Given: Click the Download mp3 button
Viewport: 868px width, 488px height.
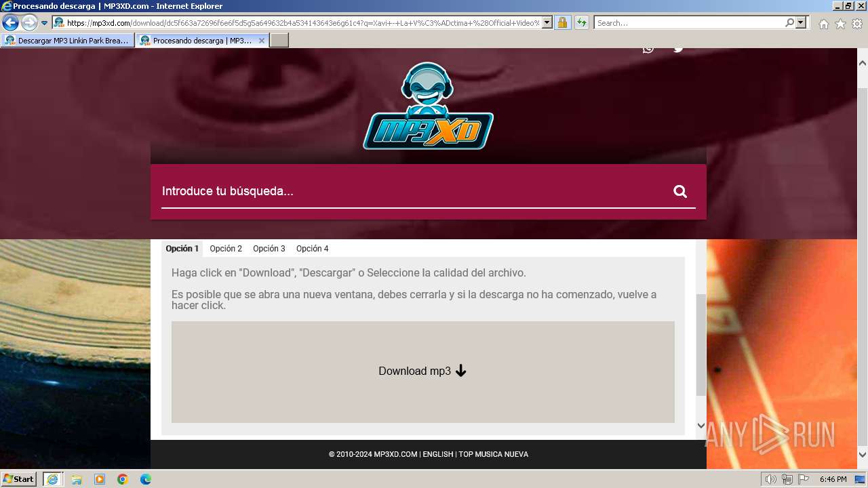Looking at the screenshot, I should 423,371.
